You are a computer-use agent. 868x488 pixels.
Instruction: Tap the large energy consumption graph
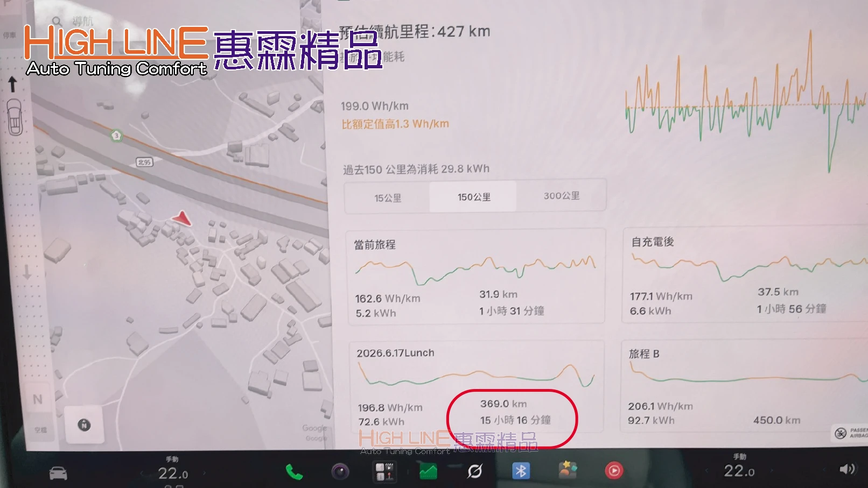746,101
